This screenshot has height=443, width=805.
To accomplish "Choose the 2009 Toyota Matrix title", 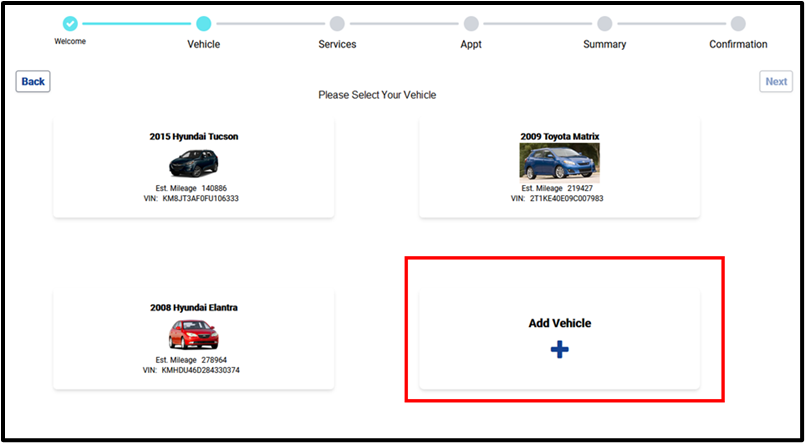I will (x=559, y=136).
